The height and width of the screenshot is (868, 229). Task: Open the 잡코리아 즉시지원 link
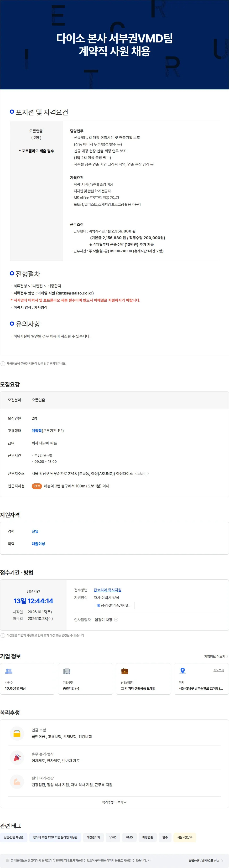click(x=107, y=590)
